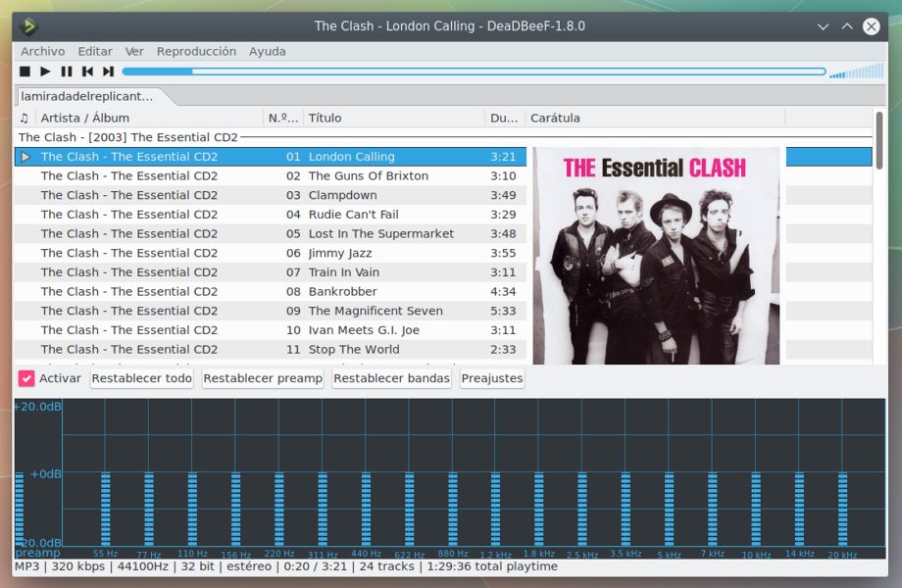Open the Archivo menu
Image resolution: width=902 pixels, height=588 pixels.
coord(42,51)
